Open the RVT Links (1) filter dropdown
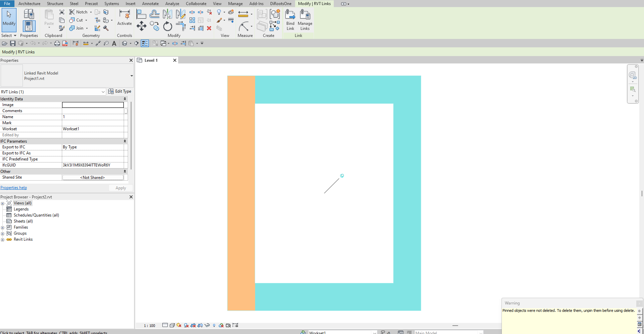644x334 pixels. pos(53,92)
